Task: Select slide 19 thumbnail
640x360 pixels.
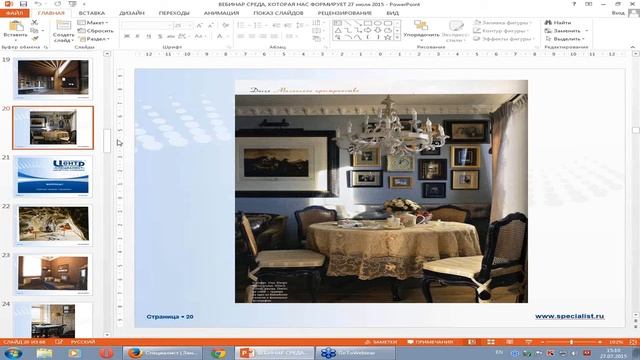Action: coord(53,78)
